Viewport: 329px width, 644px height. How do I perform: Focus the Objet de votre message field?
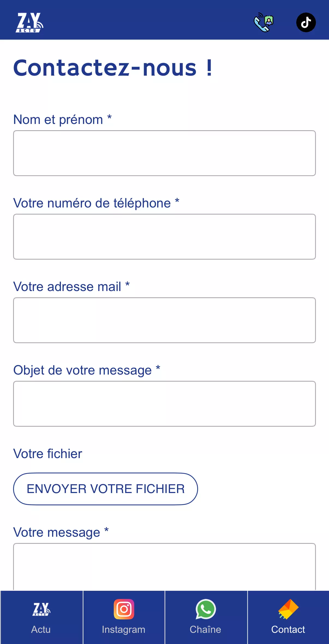[164, 404]
